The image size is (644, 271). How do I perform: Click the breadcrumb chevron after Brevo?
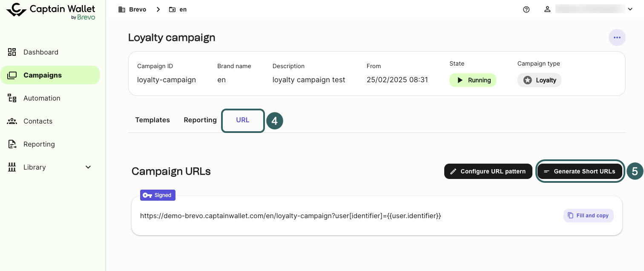pos(158,9)
